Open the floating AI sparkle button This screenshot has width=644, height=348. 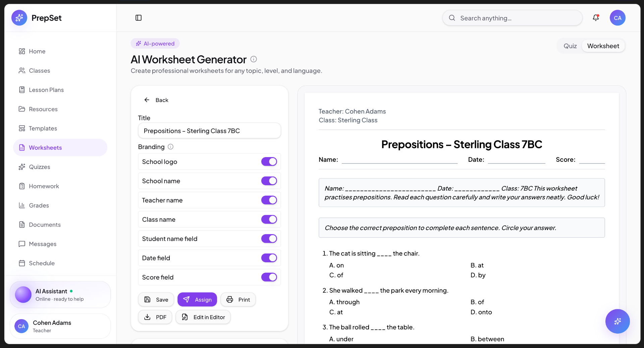pyautogui.click(x=618, y=321)
